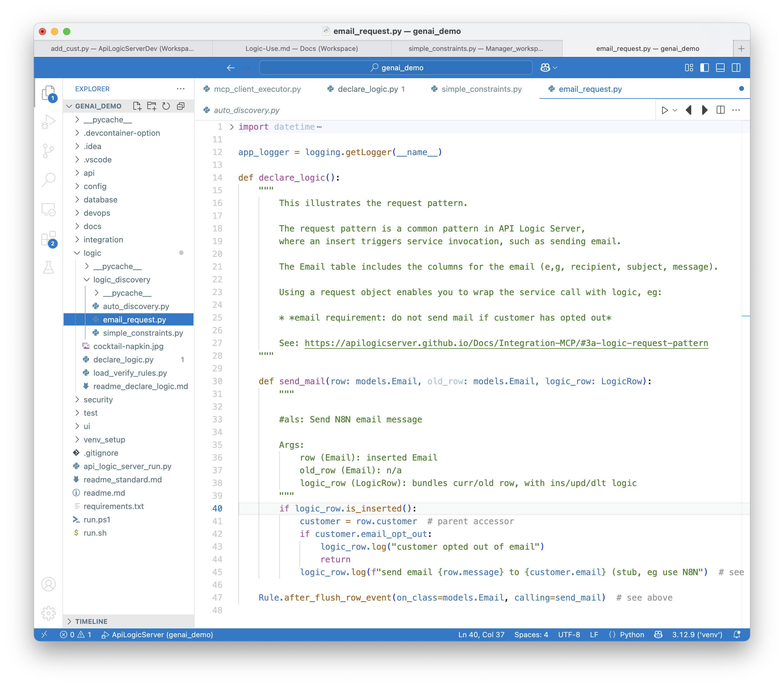This screenshot has width=784, height=686.
Task: Open Manage gear menu
Action: click(x=49, y=613)
